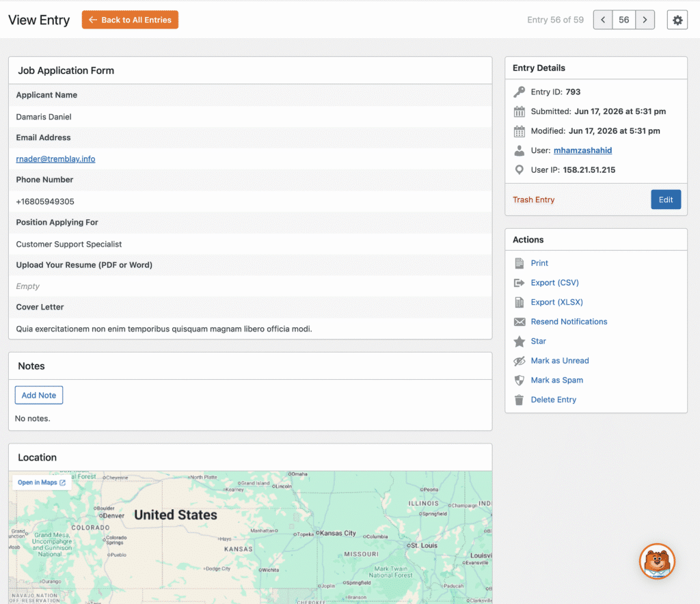Click the settings gear icon
Viewport: 700px width, 604px height.
click(x=677, y=20)
